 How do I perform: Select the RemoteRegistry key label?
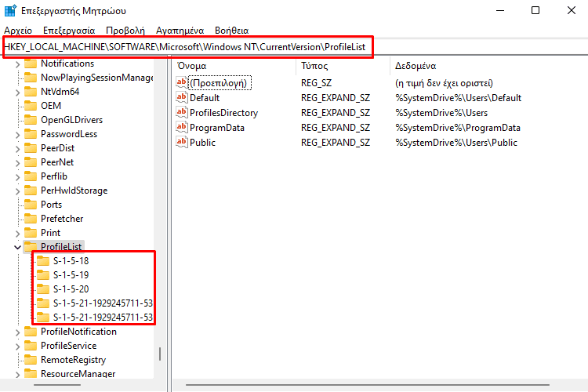click(x=73, y=360)
